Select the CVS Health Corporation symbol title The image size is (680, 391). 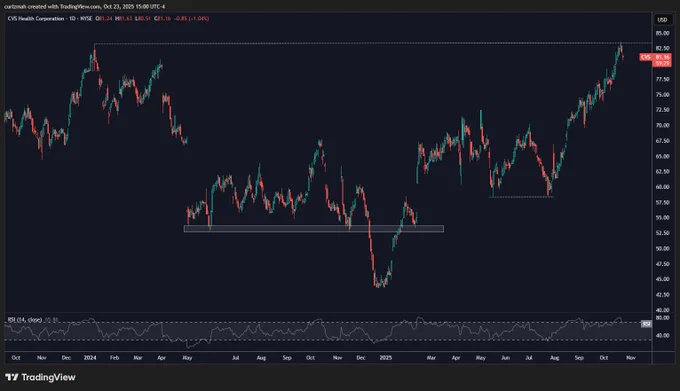coord(36,19)
